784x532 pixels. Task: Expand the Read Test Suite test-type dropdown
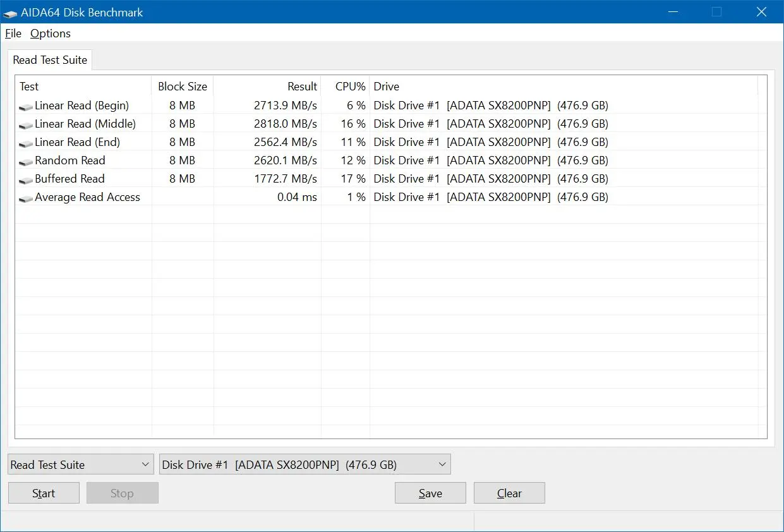click(x=81, y=464)
